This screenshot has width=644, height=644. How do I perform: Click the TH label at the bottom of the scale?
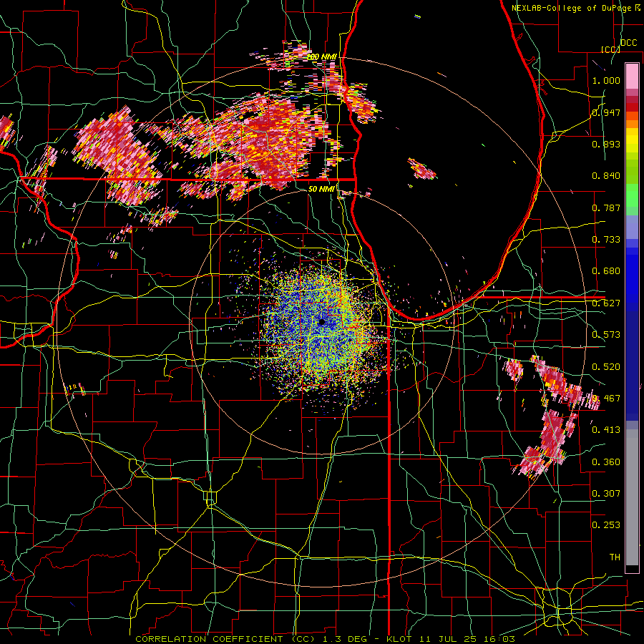[615, 557]
